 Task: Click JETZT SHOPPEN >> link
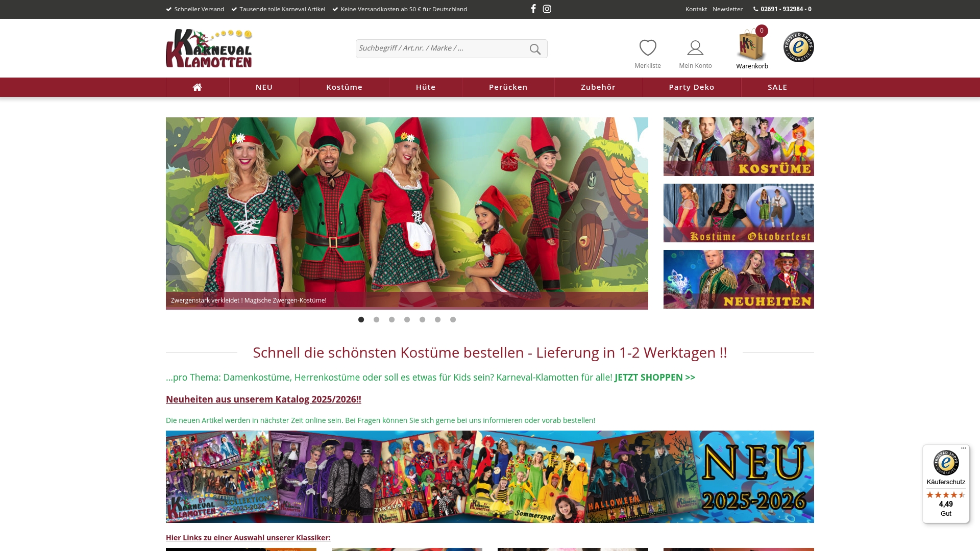(x=655, y=378)
